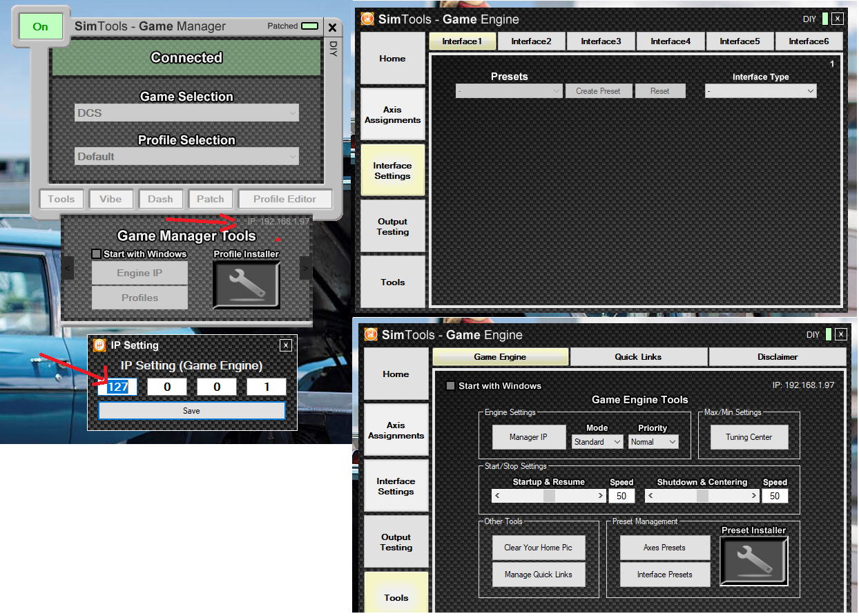Open Output Testing in the bottom Game Engine sidebar
This screenshot has width=859, height=616.
(x=396, y=542)
